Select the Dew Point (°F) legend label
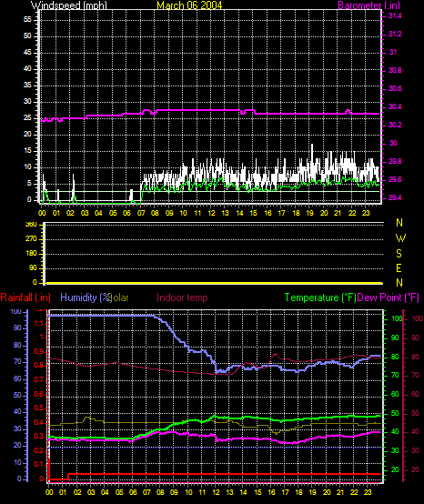The width and height of the screenshot is (424, 504). point(389,297)
